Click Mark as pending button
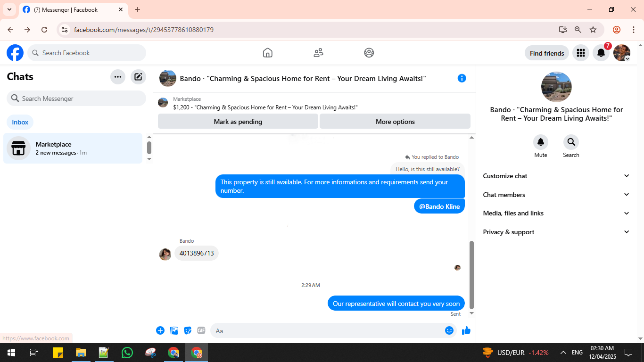This screenshot has width=644, height=362. tap(238, 121)
